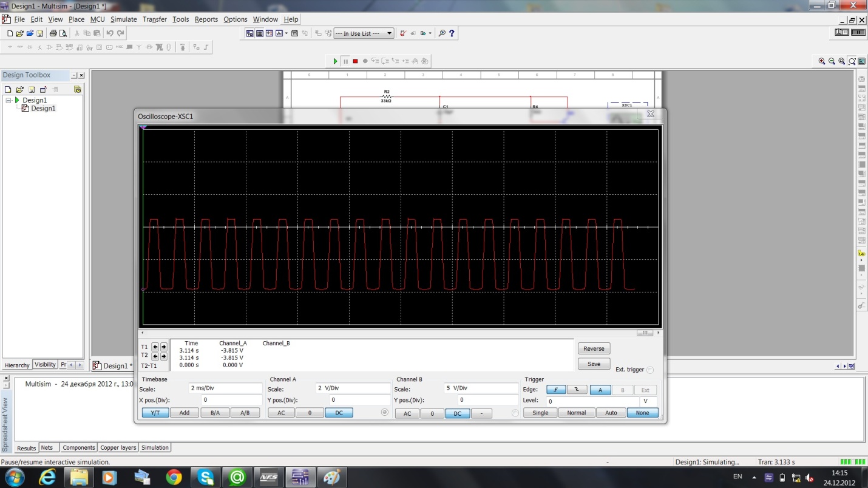Set Channel A coupling to DC
Viewport: 868px width, 488px height.
point(339,413)
